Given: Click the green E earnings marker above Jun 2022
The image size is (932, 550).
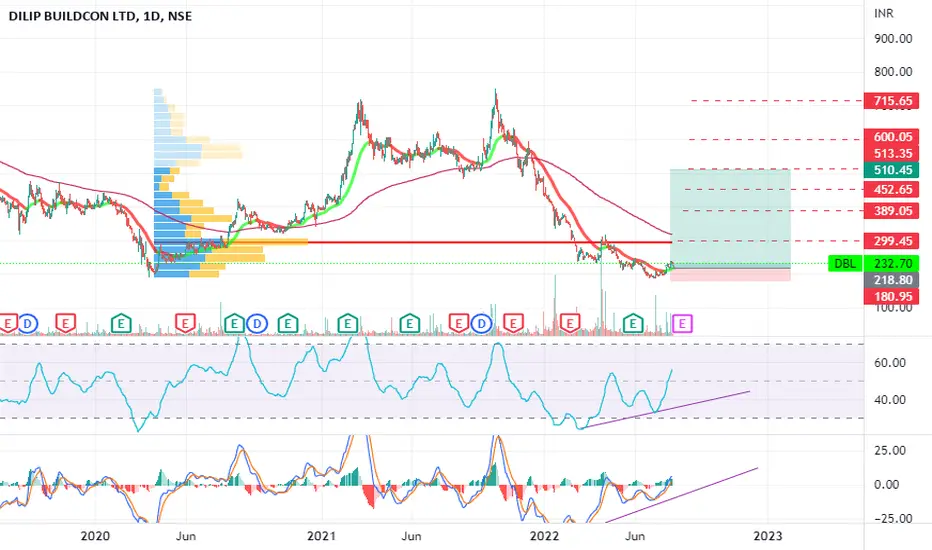Looking at the screenshot, I should click(x=633, y=324).
